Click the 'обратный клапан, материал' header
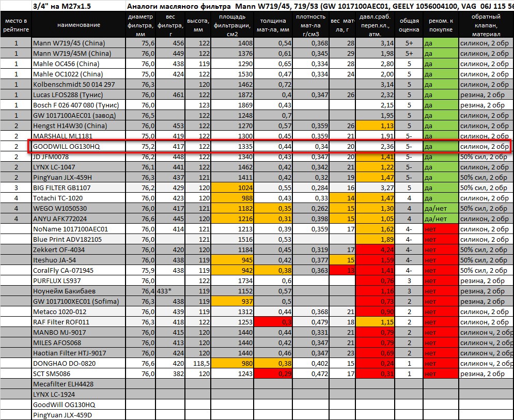The height and width of the screenshot is (420, 514). pos(486,25)
